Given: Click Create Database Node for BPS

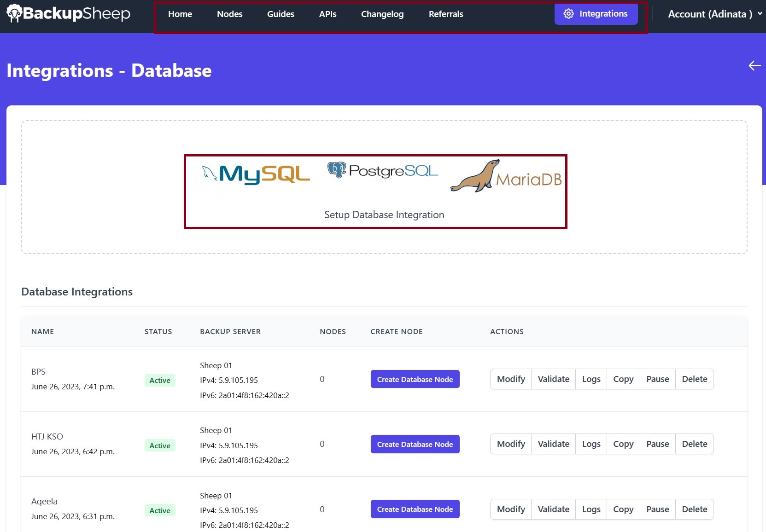Looking at the screenshot, I should coord(414,379).
